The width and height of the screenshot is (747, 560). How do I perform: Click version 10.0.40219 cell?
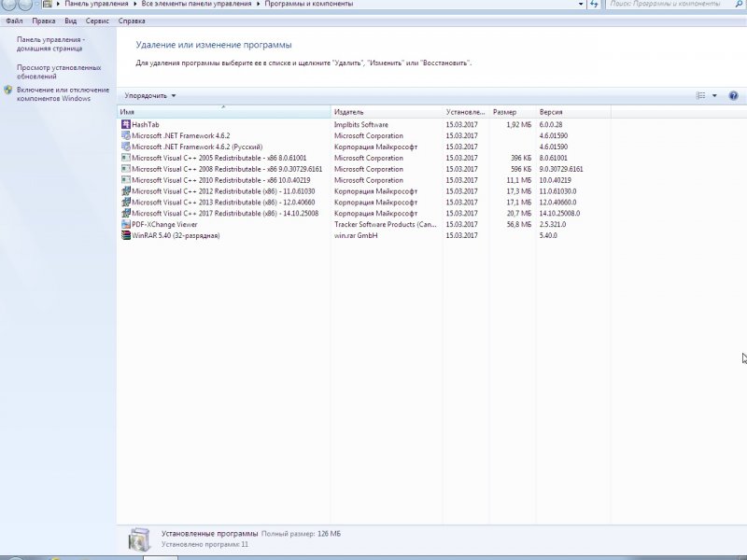point(555,180)
